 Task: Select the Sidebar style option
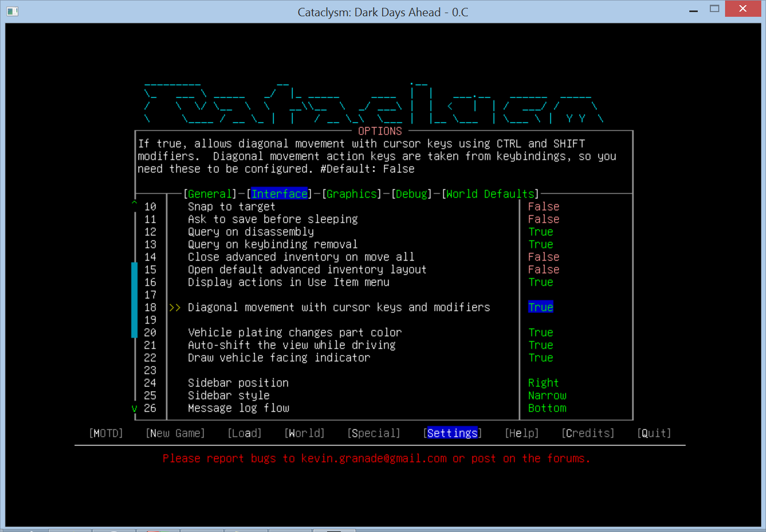tap(229, 396)
